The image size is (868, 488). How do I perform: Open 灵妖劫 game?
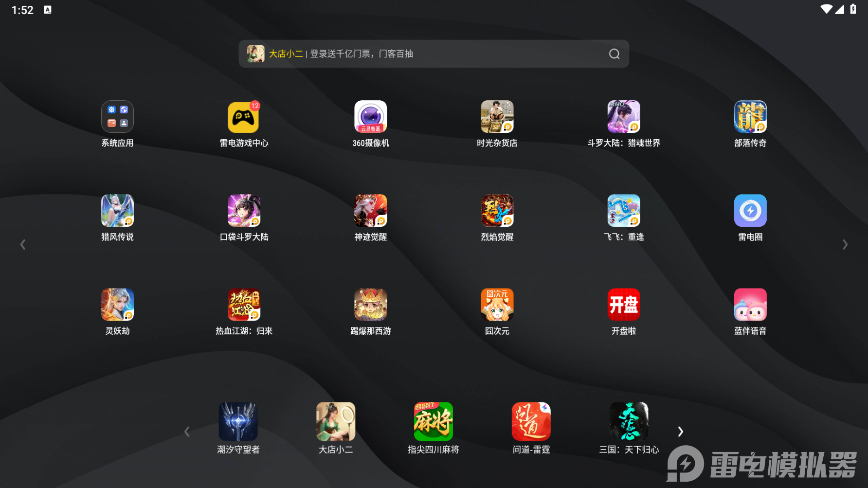(x=117, y=305)
